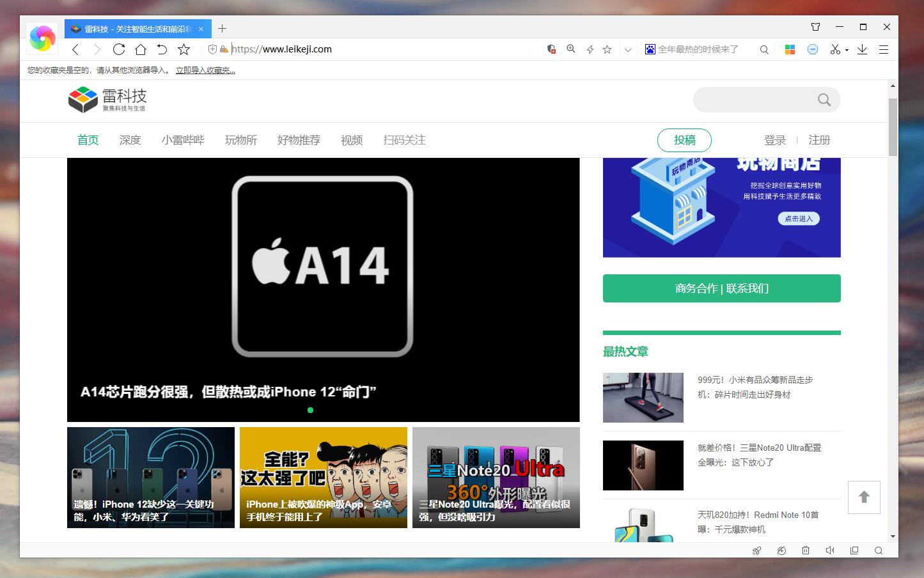Reload the page with the refresh icon
Image resolution: width=924 pixels, height=578 pixels.
[x=119, y=49]
